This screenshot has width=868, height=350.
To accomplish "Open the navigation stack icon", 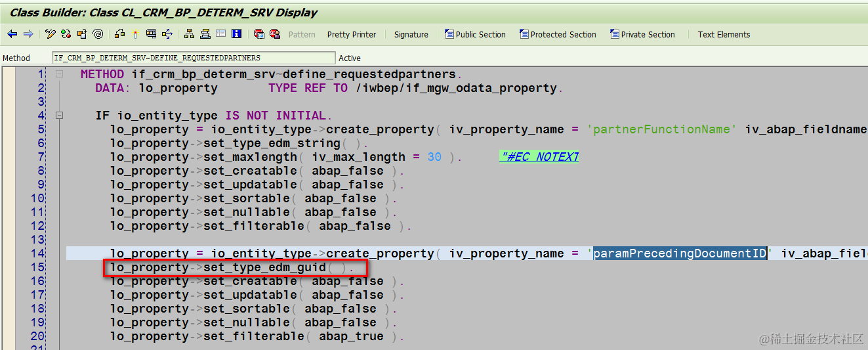I will pos(205,34).
